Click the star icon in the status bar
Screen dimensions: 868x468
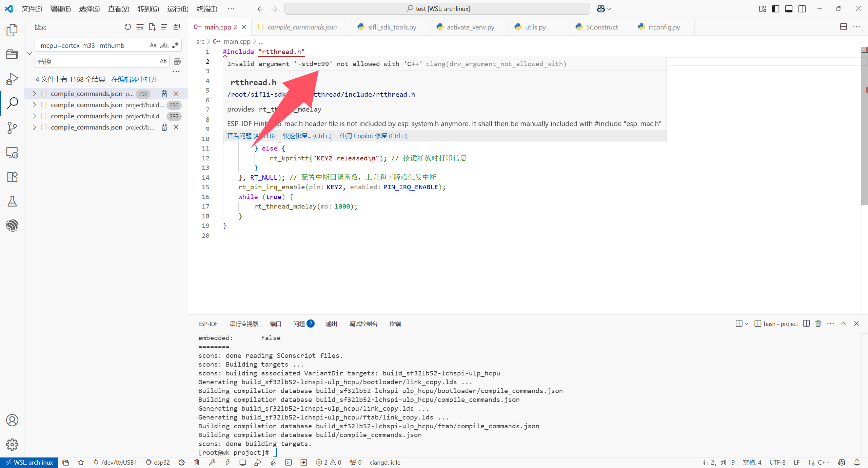coord(81,462)
